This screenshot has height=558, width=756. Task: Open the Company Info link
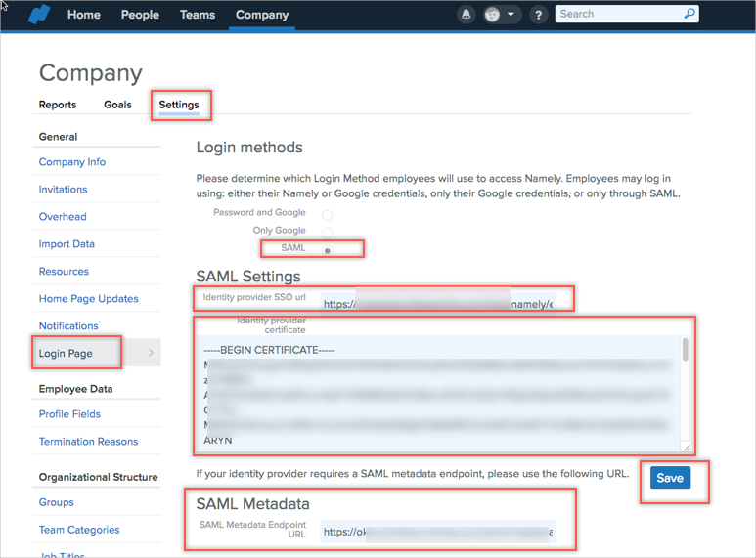coord(72,162)
